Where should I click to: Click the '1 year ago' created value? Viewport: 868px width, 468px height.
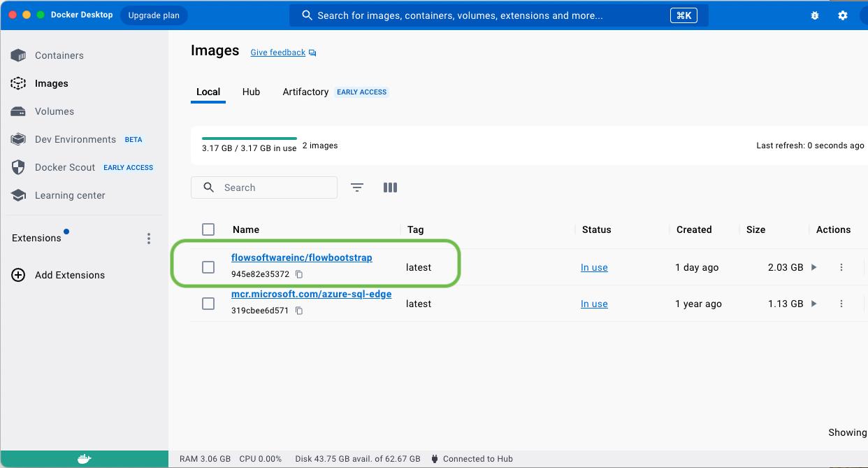pyautogui.click(x=699, y=304)
